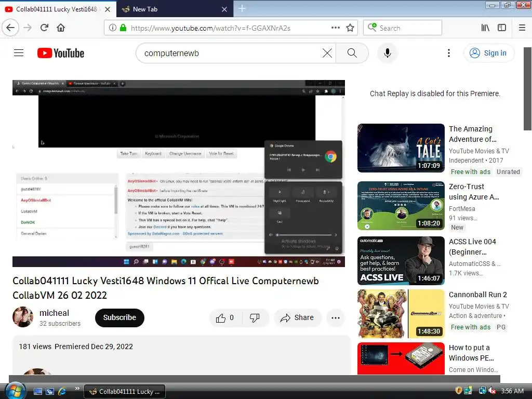Screen dimensions: 532x399
Task: Click the video page vertical scrollbar
Action: pyautogui.click(x=527, y=89)
